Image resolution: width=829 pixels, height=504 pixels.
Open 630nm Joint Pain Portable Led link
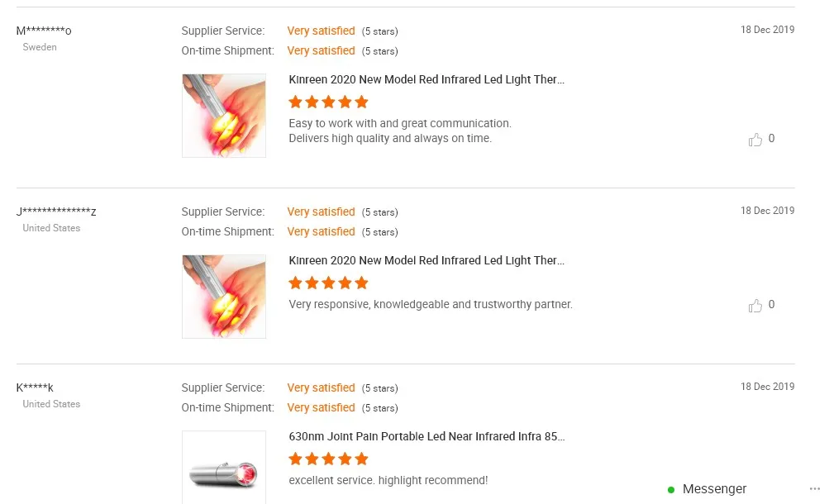[x=426, y=437]
